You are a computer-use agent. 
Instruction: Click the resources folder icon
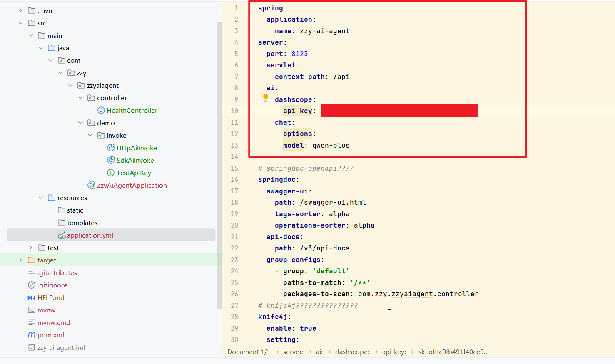click(52, 198)
